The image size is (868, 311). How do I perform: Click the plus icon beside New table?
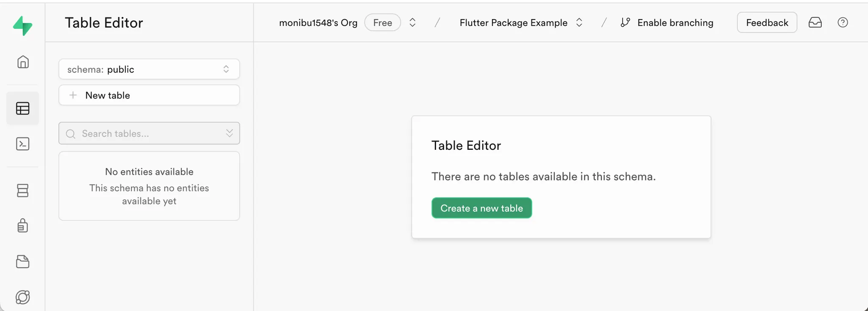coord(73,95)
